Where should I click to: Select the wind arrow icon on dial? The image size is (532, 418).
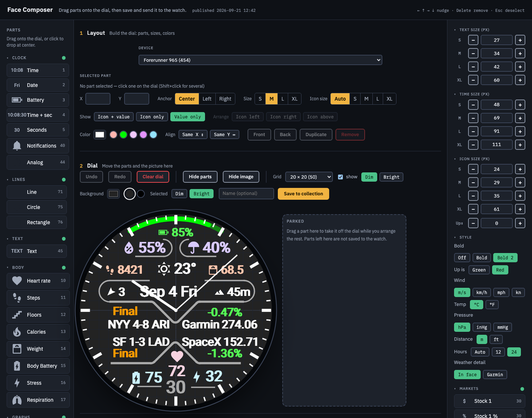pyautogui.click(x=111, y=292)
